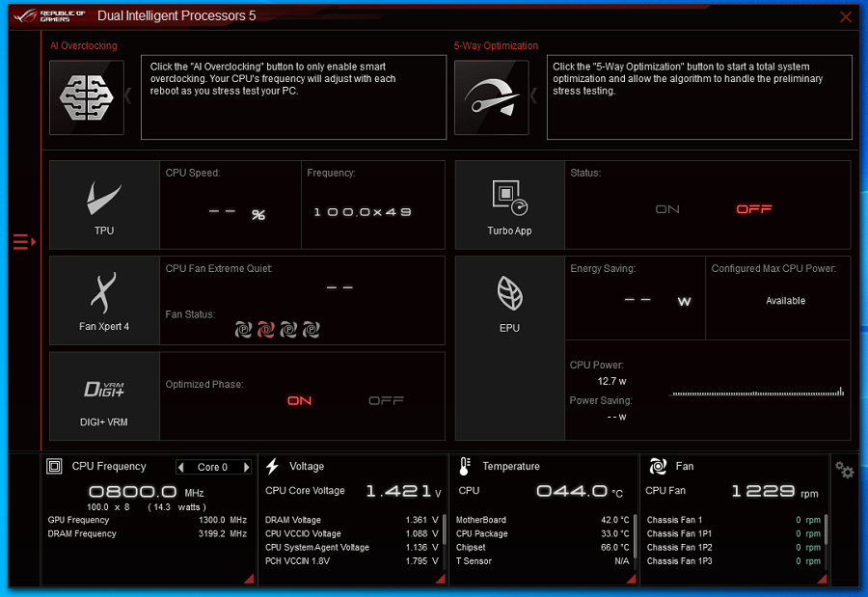Click the ROG Republic of Gamers logo
The height and width of the screenshot is (597, 868).
50,16
